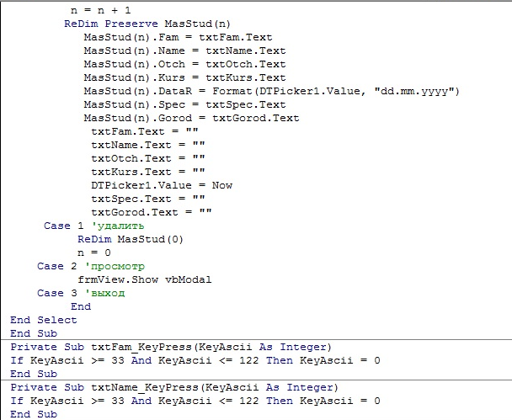Screen dimensions: 512x420
Task: Click 'End Sub' closing txtName_KeyPress
Action: pos(34,414)
